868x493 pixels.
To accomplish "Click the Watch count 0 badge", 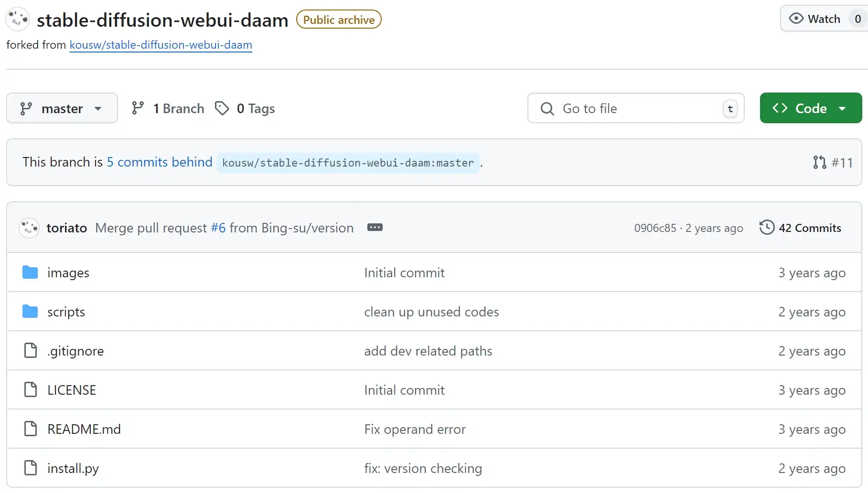I will (857, 19).
